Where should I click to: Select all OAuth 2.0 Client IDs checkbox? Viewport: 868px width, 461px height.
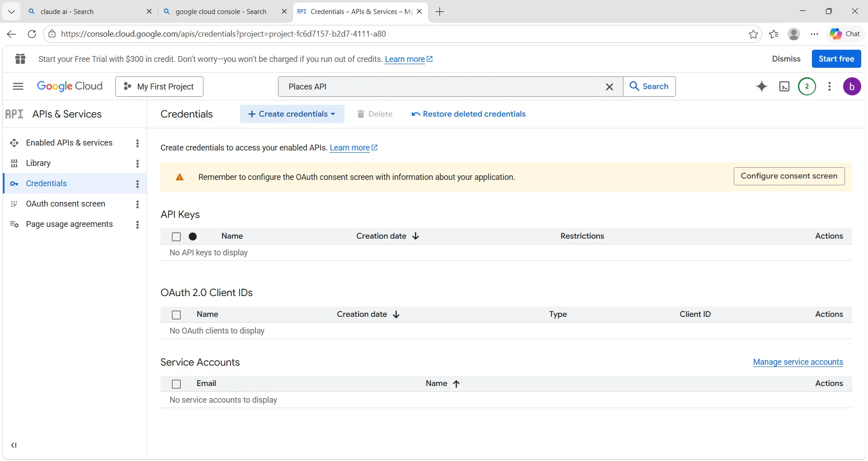click(x=176, y=315)
